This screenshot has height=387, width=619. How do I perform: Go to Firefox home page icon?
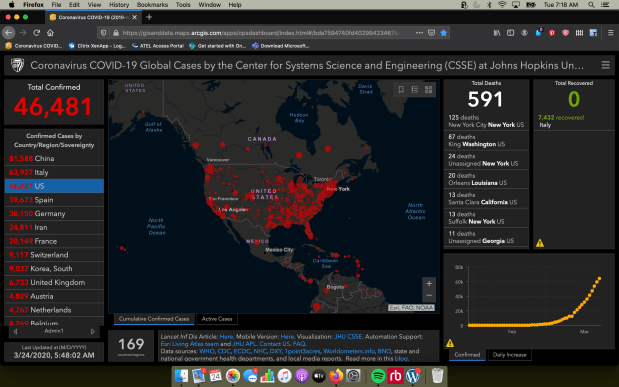[50, 33]
